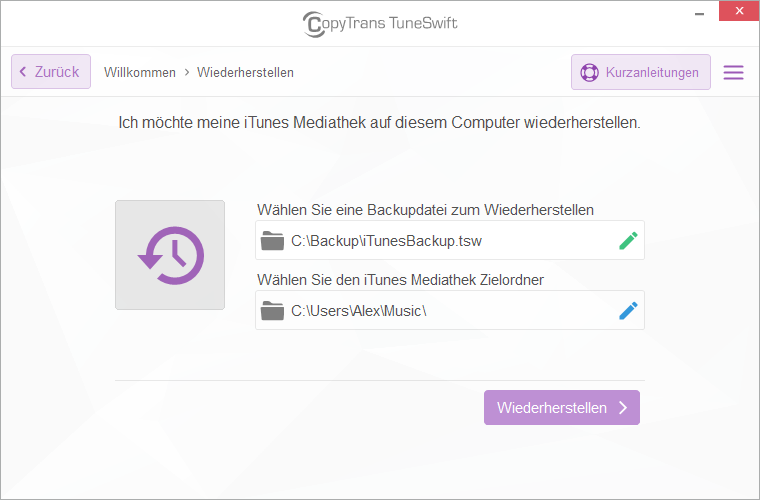Click the "Wählen Sie den iTunes Mediathek Zielordner" label

click(400, 280)
